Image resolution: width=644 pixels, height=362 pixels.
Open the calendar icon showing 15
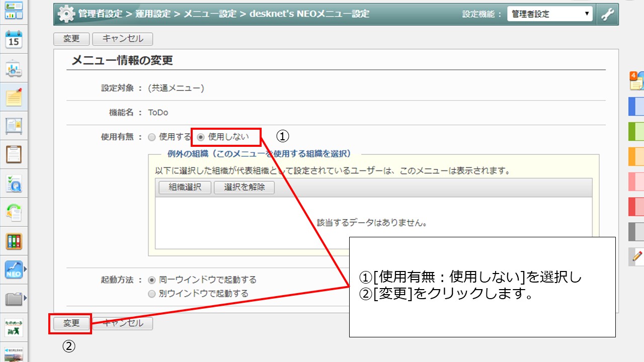pos(14,39)
